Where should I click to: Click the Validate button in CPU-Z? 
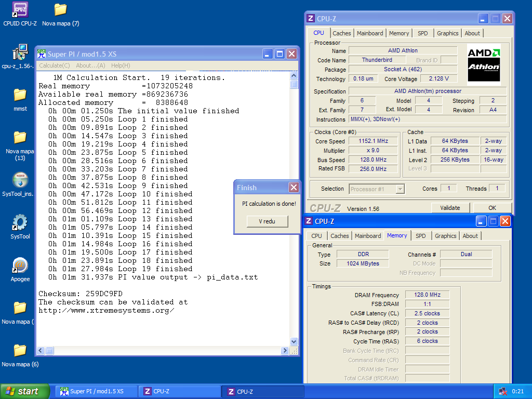450,208
